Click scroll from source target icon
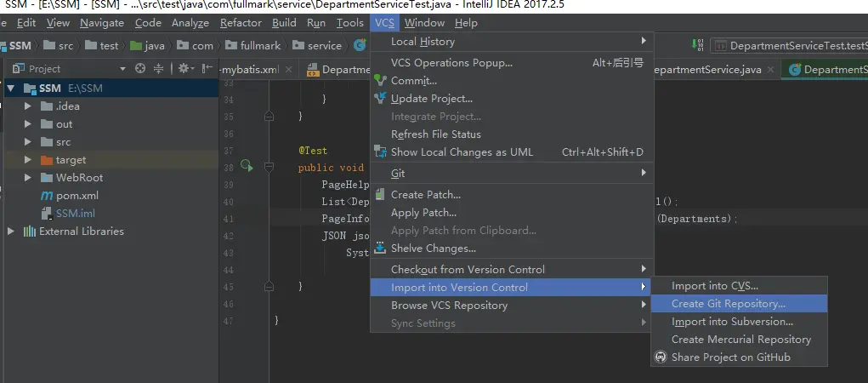 pyautogui.click(x=140, y=69)
